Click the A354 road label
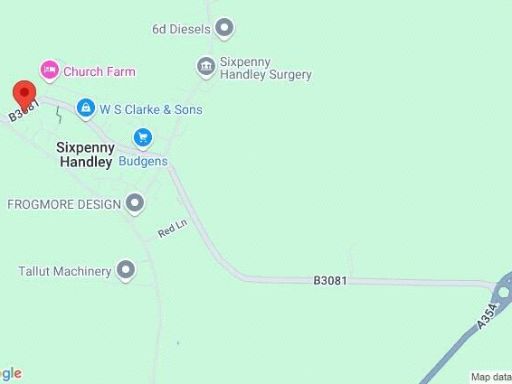This screenshot has height=384, width=512. [487, 316]
